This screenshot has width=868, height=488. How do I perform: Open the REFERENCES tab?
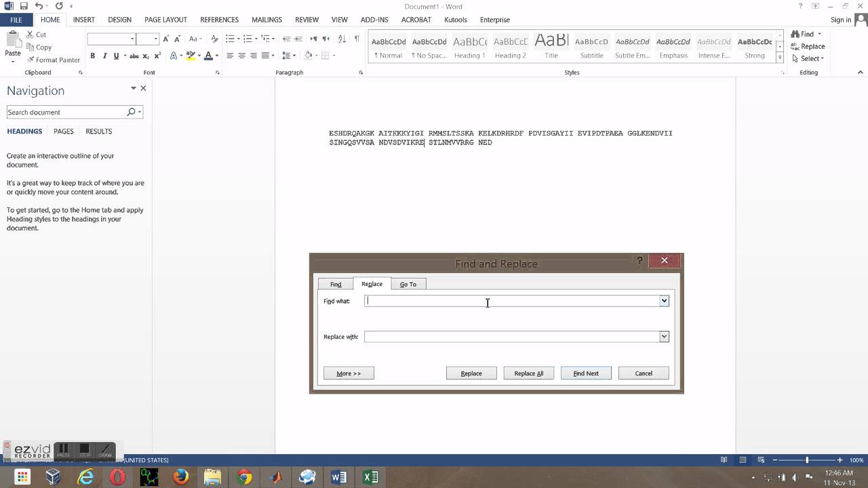pos(220,20)
